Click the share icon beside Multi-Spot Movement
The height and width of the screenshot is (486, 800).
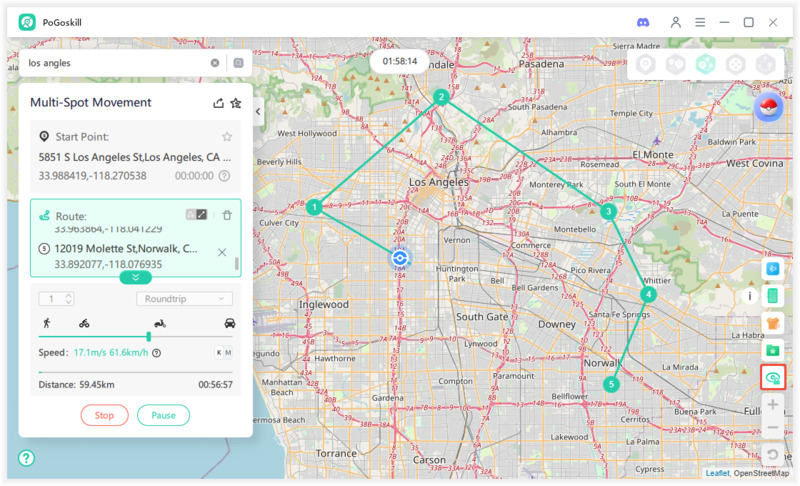tap(219, 103)
